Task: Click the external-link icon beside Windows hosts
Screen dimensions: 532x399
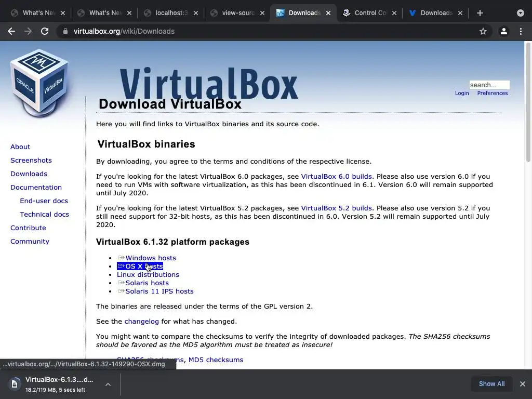Action: point(121,258)
